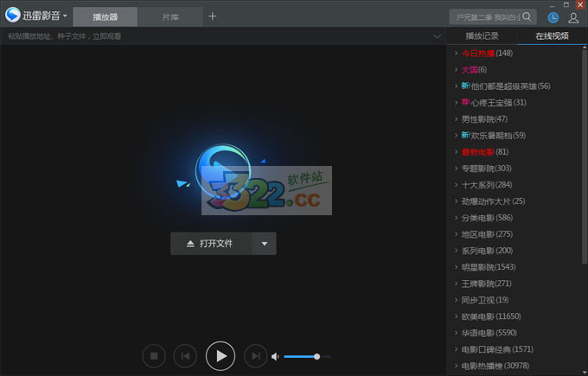
Task: Adjust the volume slider
Action: 307,356
